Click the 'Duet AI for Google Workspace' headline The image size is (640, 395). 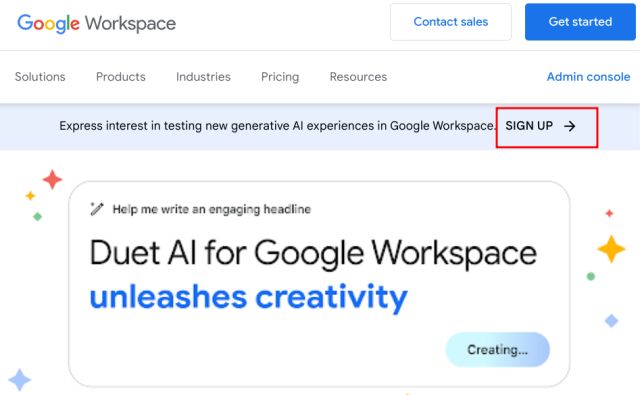[313, 254]
